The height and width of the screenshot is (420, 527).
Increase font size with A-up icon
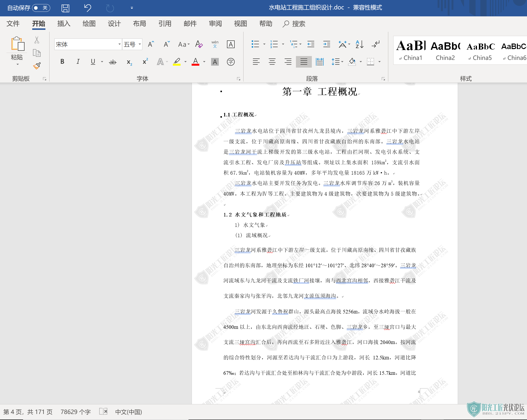tap(151, 44)
